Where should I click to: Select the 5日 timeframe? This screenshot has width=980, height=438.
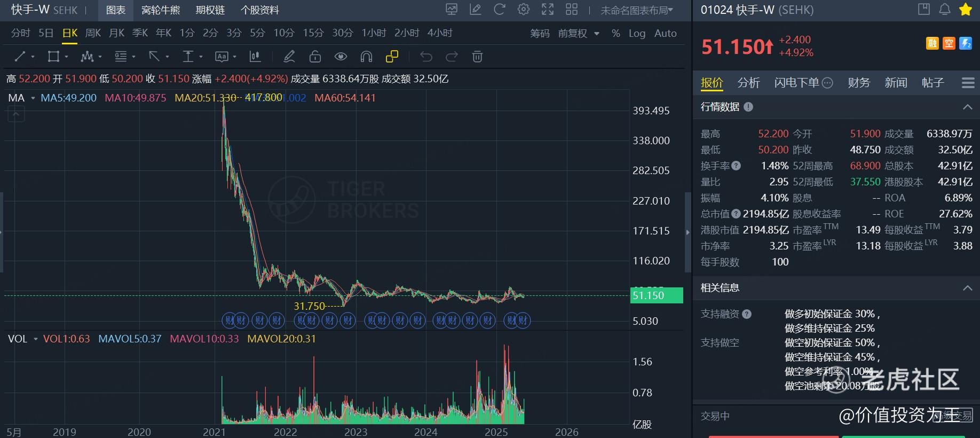point(46,33)
